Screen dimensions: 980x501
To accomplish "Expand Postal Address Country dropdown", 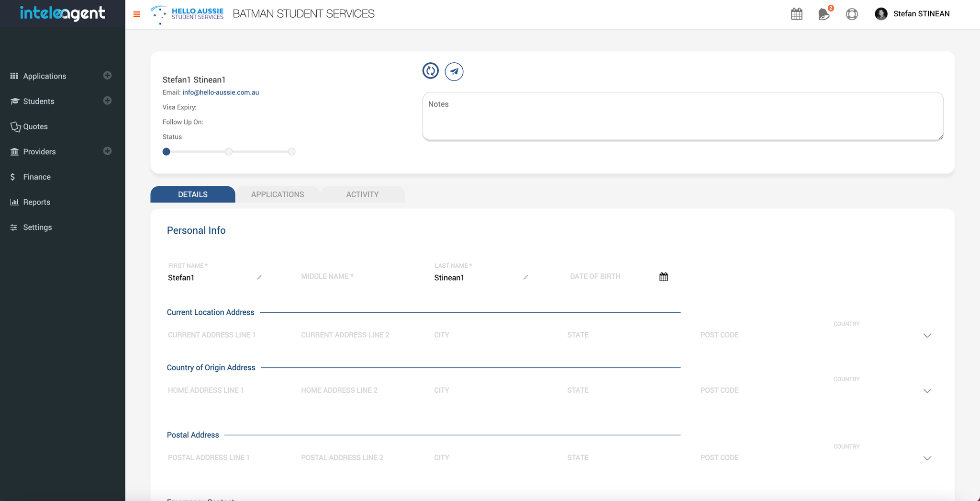I will pos(927,458).
